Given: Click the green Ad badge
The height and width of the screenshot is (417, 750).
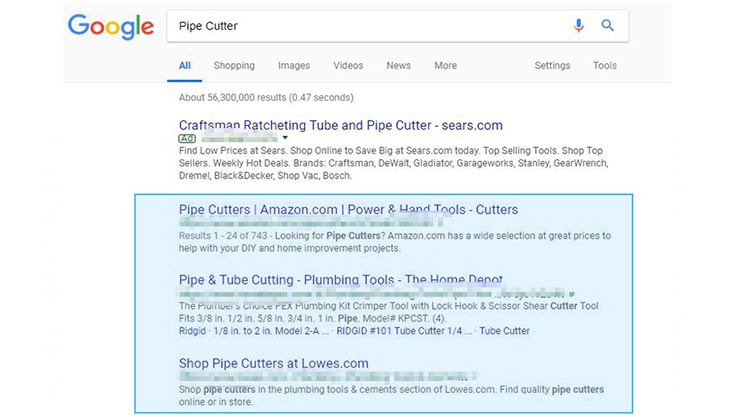Looking at the screenshot, I should (x=186, y=138).
